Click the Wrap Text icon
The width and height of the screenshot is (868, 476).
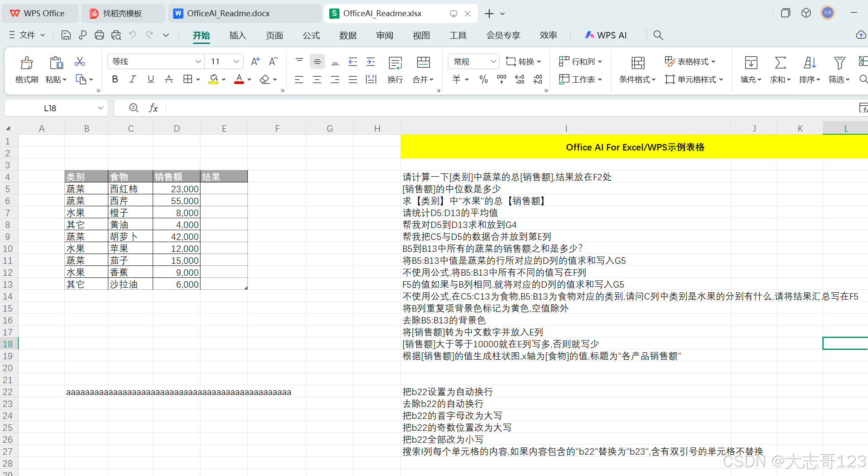(x=395, y=63)
